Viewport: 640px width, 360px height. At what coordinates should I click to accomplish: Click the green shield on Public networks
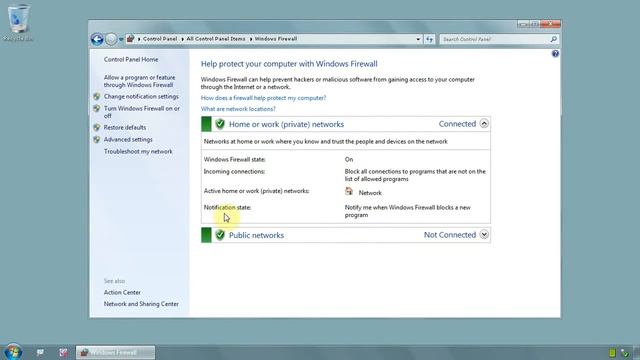tap(220, 235)
